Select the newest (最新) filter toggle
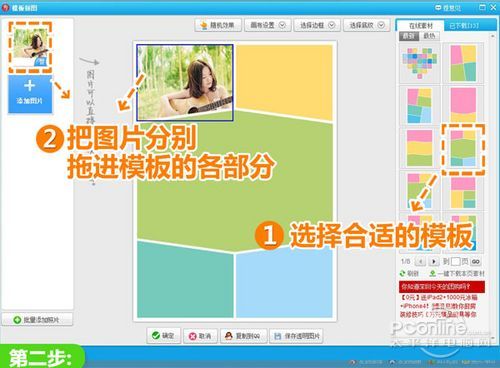Viewport: 500px width, 368px height. [409, 36]
